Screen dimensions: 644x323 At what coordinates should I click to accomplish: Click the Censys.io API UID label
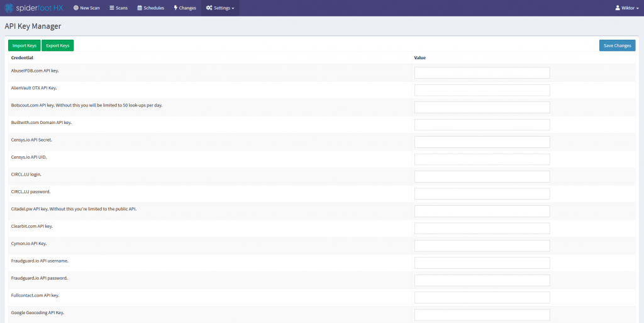click(x=29, y=157)
